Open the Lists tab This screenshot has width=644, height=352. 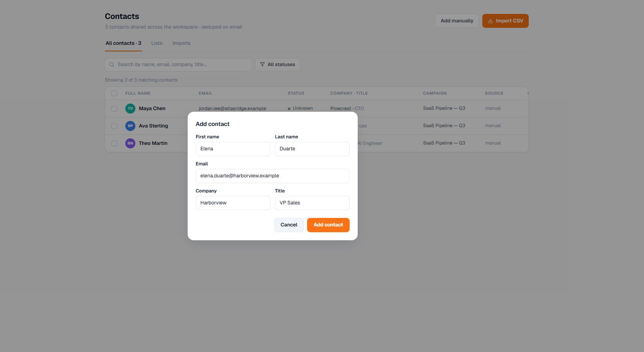click(x=157, y=43)
